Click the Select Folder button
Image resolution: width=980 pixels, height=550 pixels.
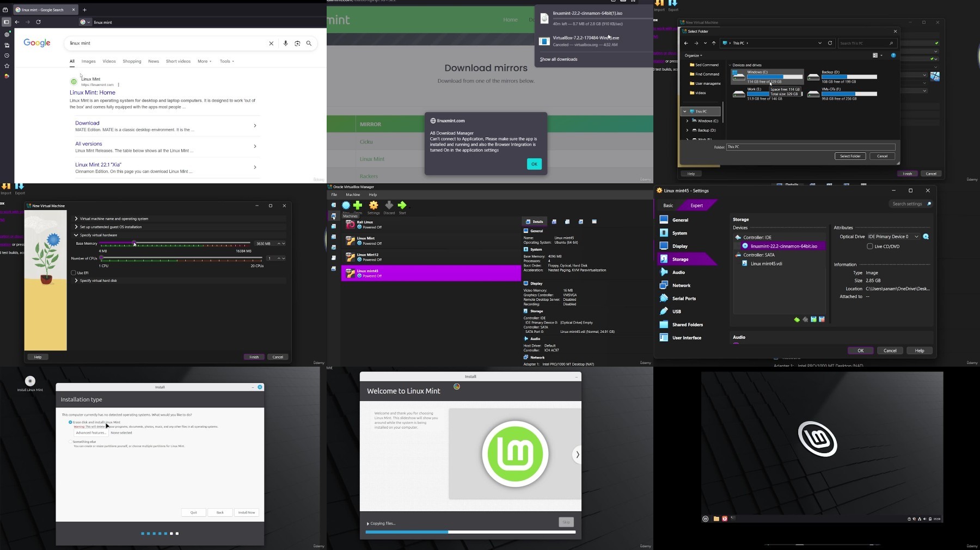pyautogui.click(x=850, y=156)
